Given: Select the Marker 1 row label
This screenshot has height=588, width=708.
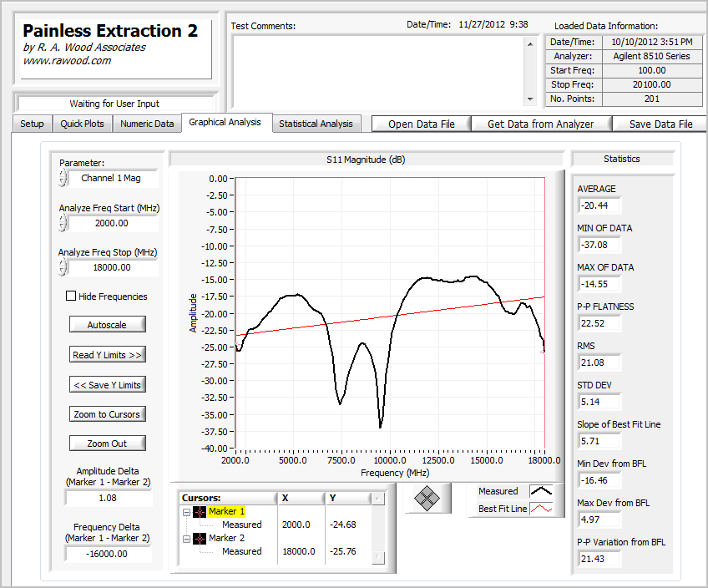Looking at the screenshot, I should (x=226, y=511).
